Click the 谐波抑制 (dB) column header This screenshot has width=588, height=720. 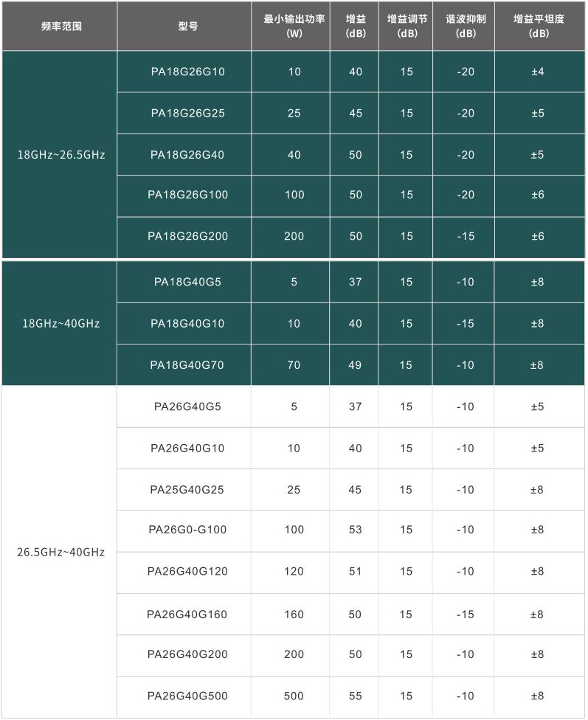pyautogui.click(x=464, y=26)
